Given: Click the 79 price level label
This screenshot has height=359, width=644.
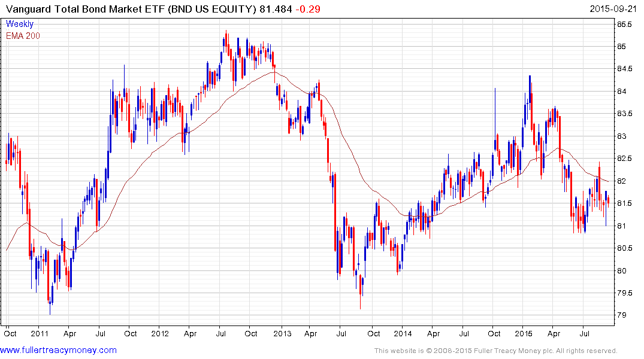Looking at the screenshot, I should click(622, 315).
